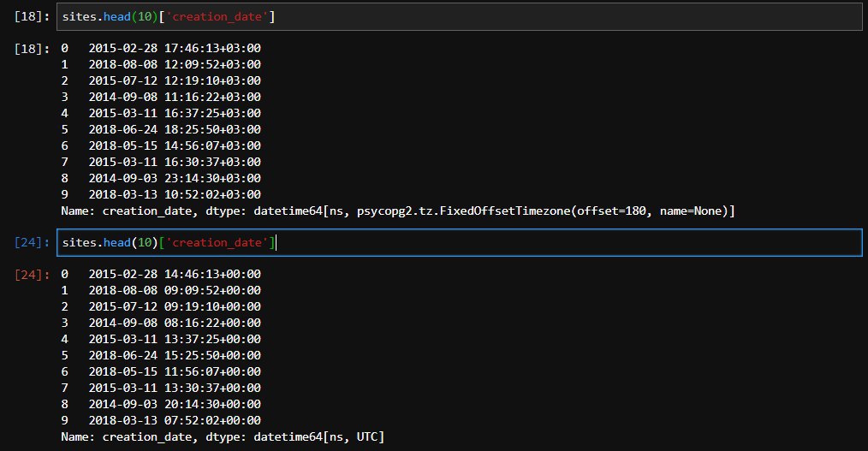Place cursor on 'sites' in first cell
Viewport: 868px width, 451px height.
point(79,16)
